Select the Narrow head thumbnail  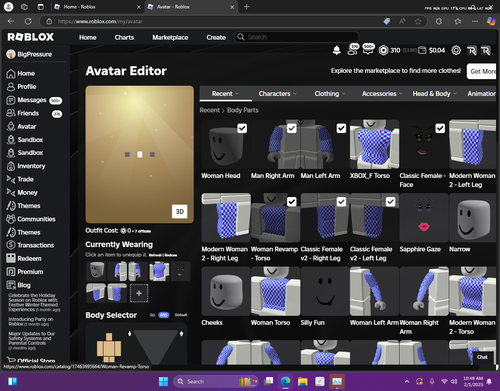(473, 218)
